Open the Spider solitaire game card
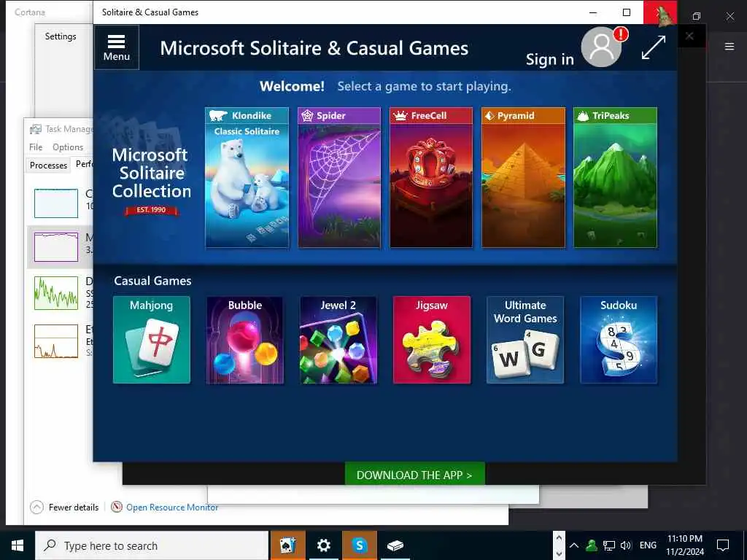The image size is (747, 560). (x=339, y=178)
